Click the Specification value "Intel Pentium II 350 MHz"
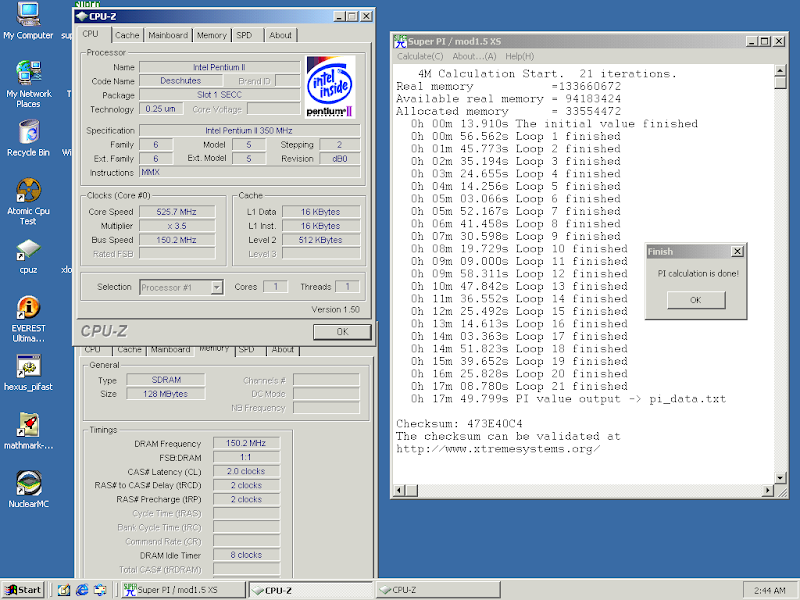The width and height of the screenshot is (800, 600). pos(249,131)
